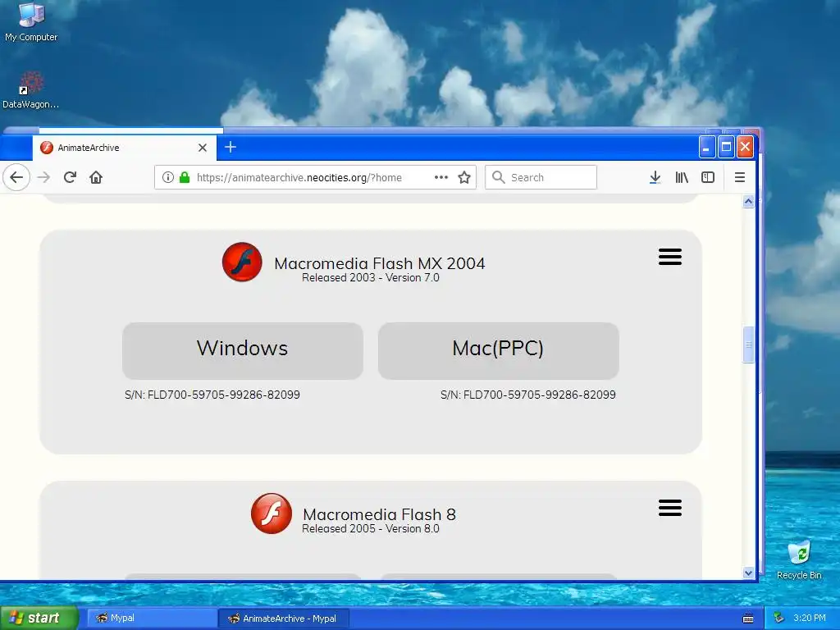The width and height of the screenshot is (840, 630).
Task: Open Flash 8 card hamburger menu
Action: (x=670, y=507)
